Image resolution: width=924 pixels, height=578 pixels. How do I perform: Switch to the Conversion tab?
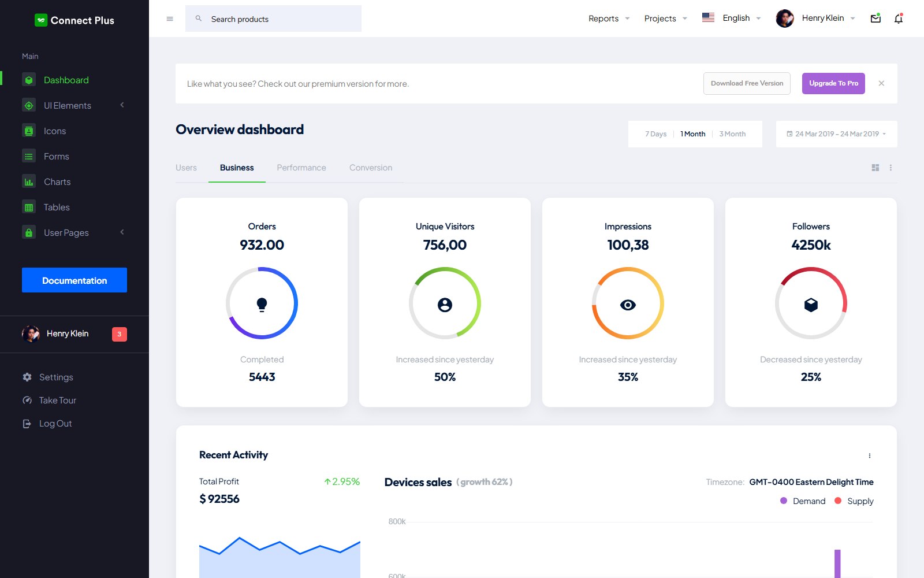coord(371,168)
